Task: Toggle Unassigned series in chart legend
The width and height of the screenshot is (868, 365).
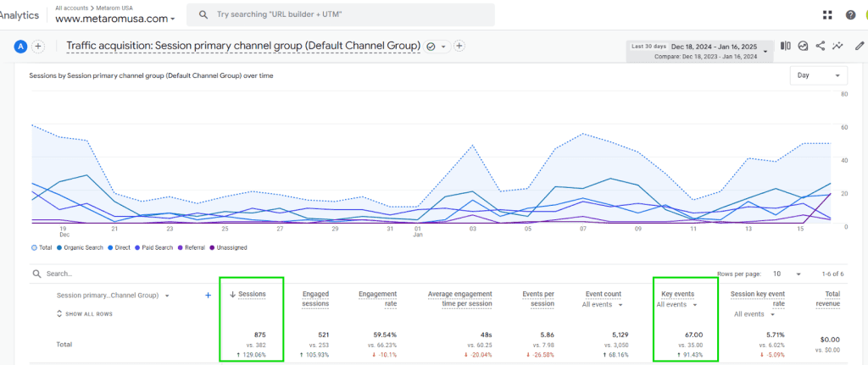Action: coord(228,248)
